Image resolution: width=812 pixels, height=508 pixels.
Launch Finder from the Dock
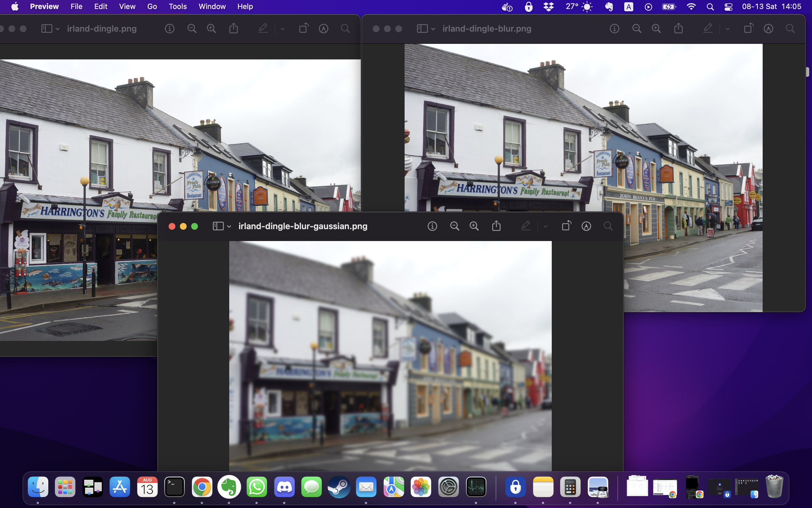pyautogui.click(x=38, y=487)
